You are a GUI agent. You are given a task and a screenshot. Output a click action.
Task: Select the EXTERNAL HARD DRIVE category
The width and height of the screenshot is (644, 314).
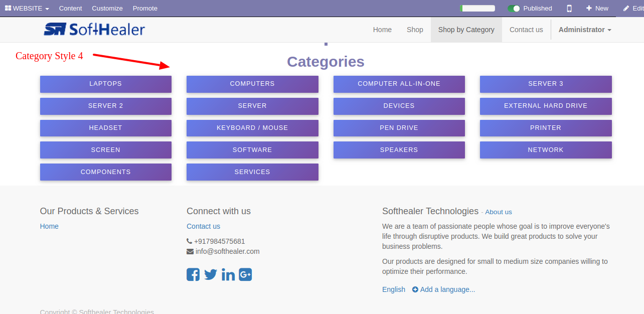point(546,106)
